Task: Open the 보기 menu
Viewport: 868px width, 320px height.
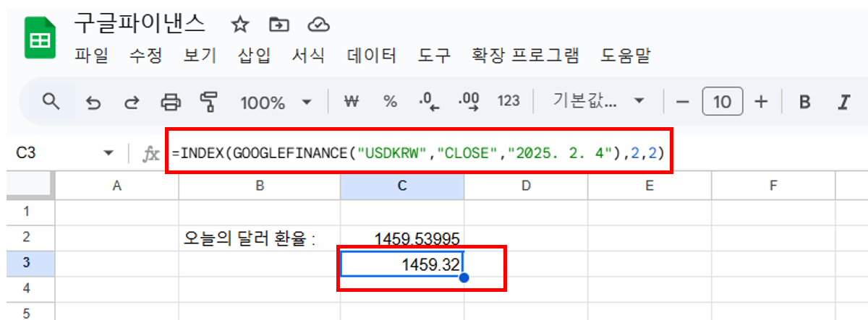Action: 200,56
